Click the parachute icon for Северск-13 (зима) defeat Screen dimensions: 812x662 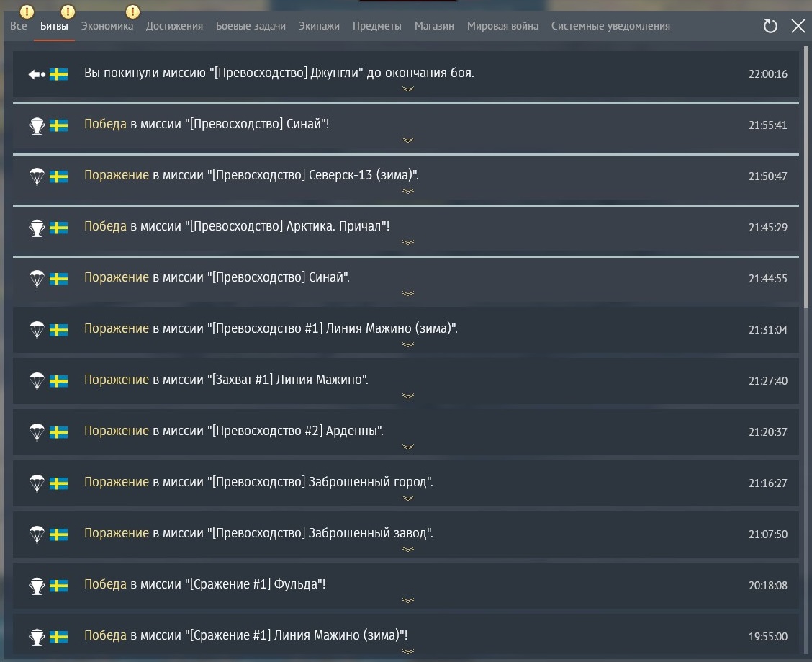(x=36, y=176)
